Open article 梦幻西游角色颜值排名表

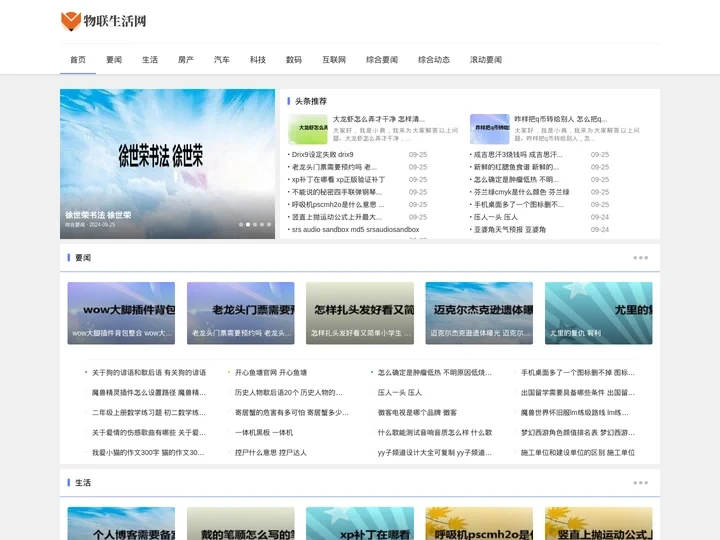tap(578, 433)
